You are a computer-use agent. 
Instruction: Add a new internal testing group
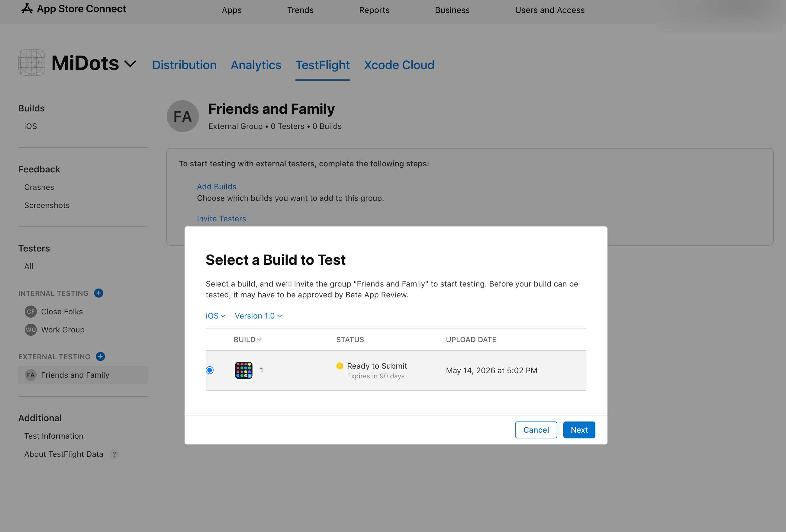click(99, 293)
